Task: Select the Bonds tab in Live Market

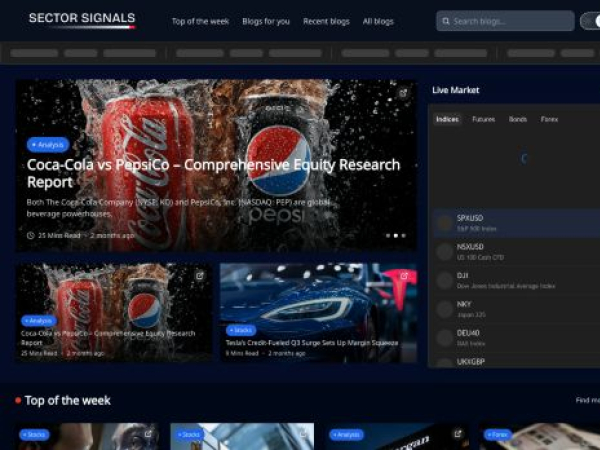Action: (x=517, y=119)
